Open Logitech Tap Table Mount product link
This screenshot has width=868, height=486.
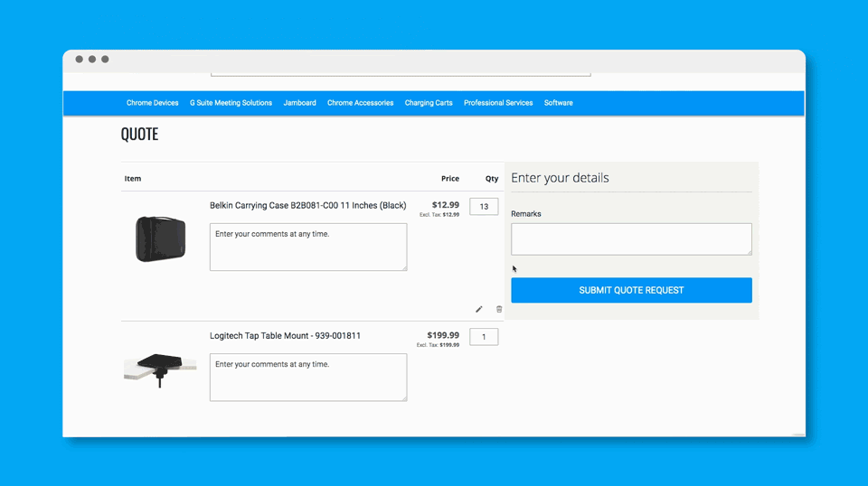285,336
